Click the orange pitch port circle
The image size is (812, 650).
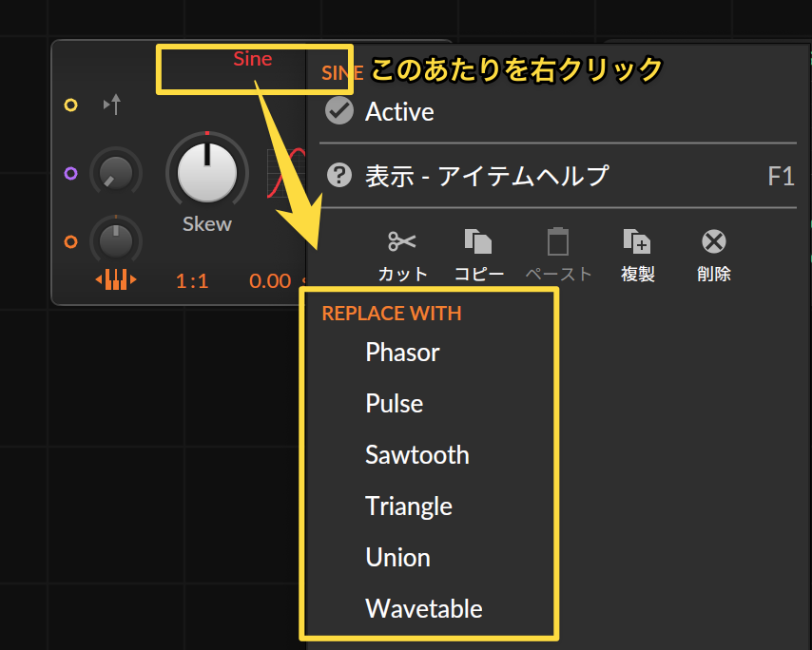coord(71,241)
